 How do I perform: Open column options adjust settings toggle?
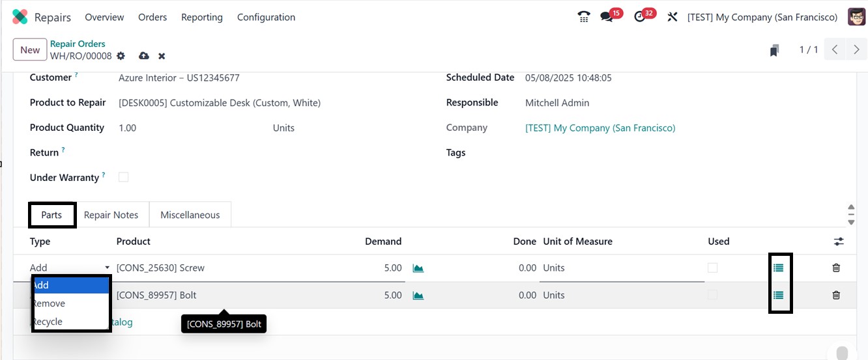pyautogui.click(x=839, y=242)
